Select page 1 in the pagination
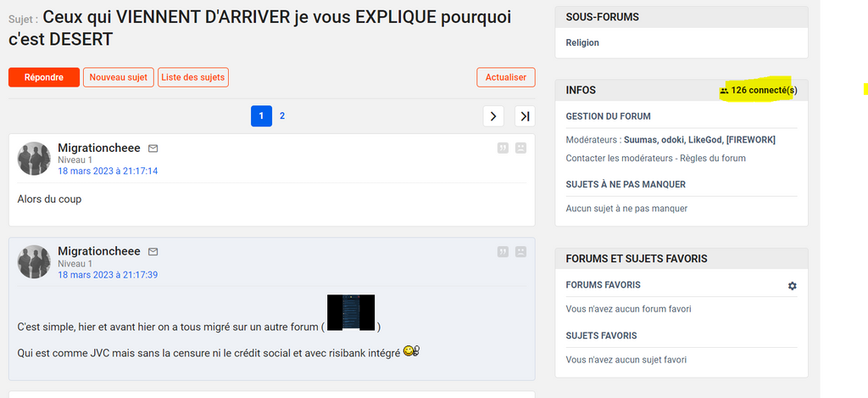The height and width of the screenshot is (398, 868). pyautogui.click(x=261, y=116)
